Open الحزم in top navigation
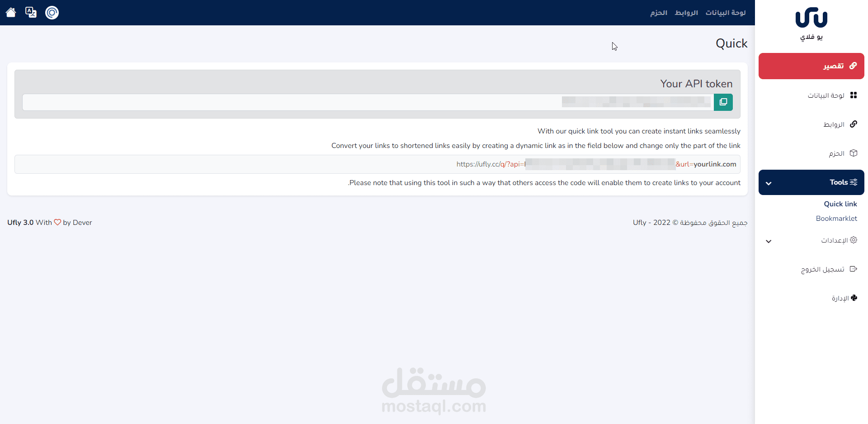 pos(659,13)
